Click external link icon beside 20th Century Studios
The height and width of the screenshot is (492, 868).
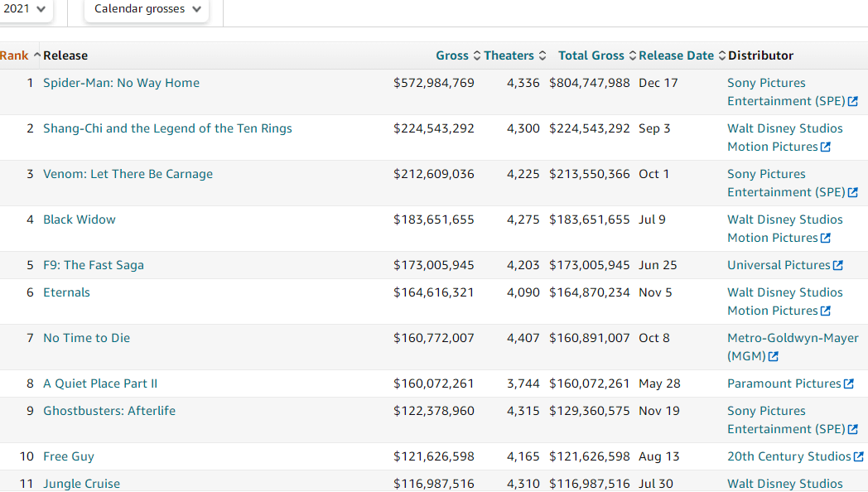(x=859, y=457)
